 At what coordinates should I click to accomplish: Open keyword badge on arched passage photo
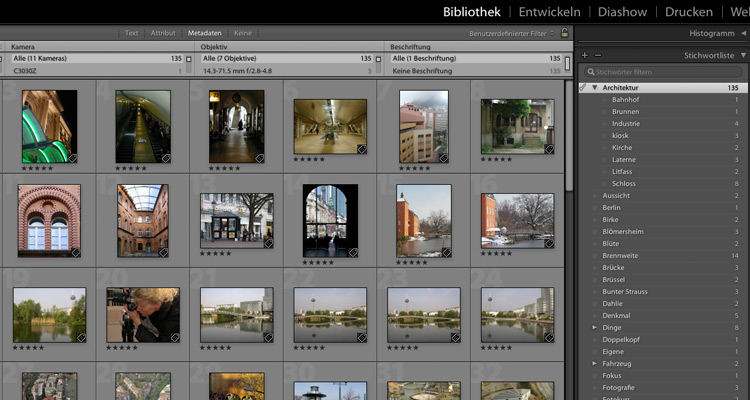[x=259, y=158]
